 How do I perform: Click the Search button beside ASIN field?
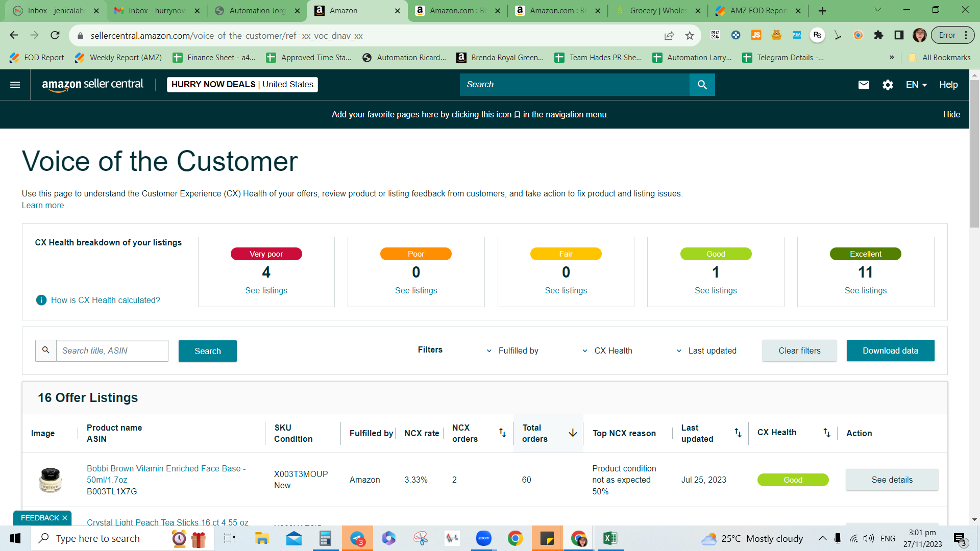point(208,351)
